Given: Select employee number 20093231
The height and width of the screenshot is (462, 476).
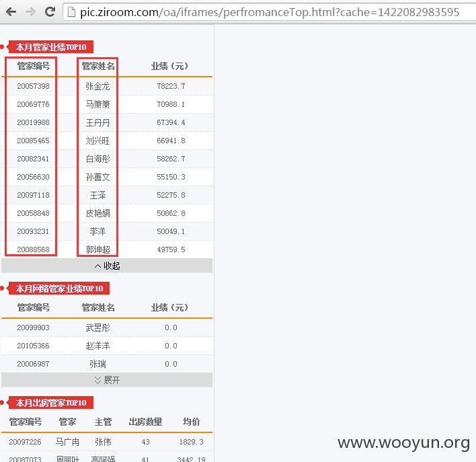Looking at the screenshot, I should (33, 231).
